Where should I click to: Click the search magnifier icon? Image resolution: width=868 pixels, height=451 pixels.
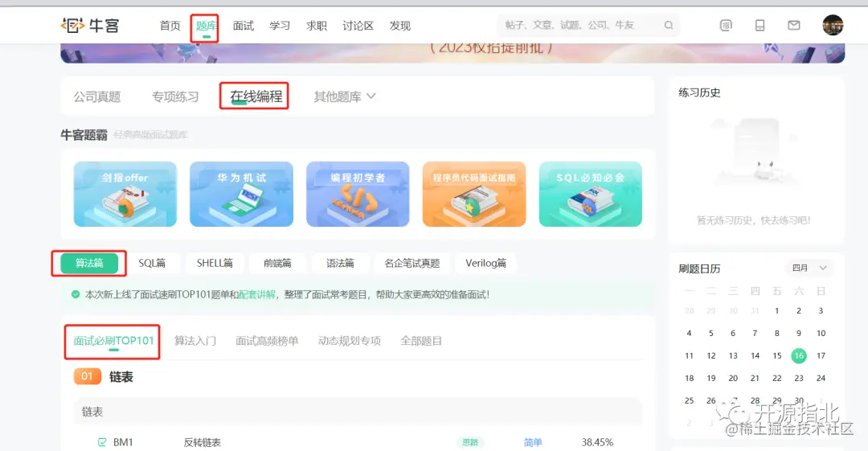(x=669, y=26)
